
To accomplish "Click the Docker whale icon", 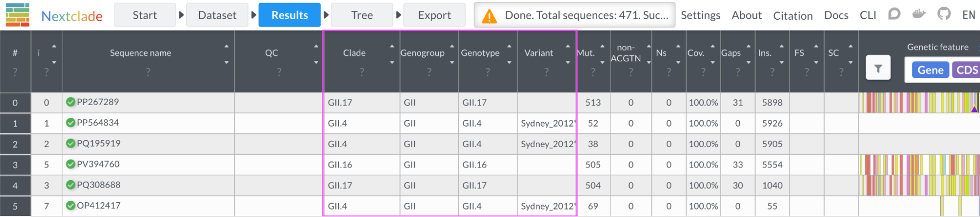I will [x=919, y=14].
